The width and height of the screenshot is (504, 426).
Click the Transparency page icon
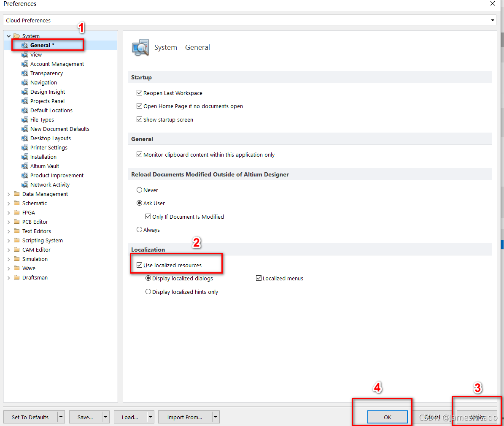click(x=25, y=73)
